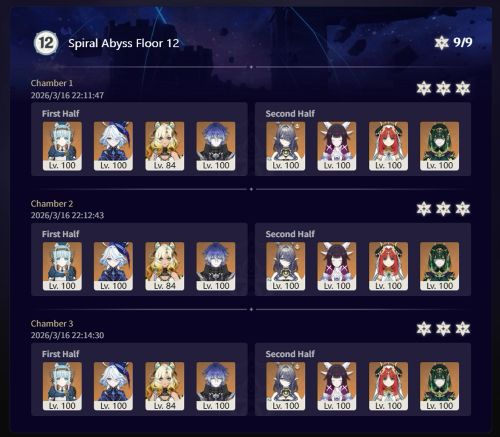Click Chamber 3 First Half label
Screen dimensions: 500x437
tap(61, 354)
